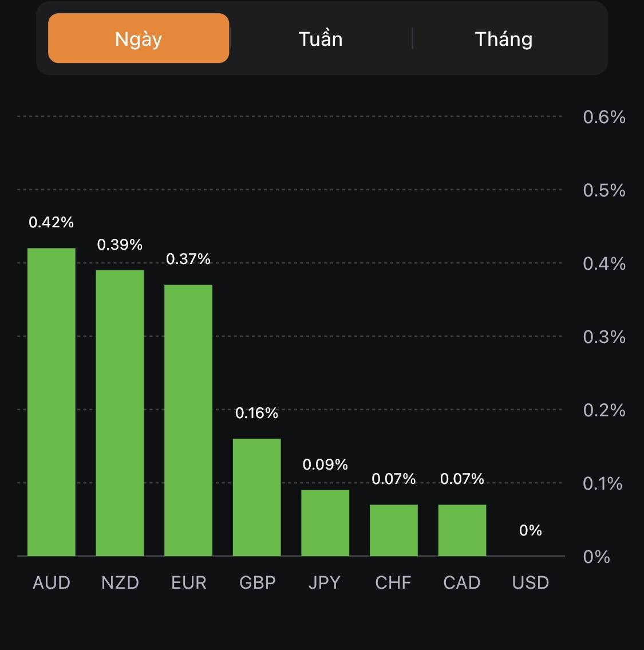Click the NZD currency label
Image resolution: width=644 pixels, height=650 pixels.
[x=120, y=582]
